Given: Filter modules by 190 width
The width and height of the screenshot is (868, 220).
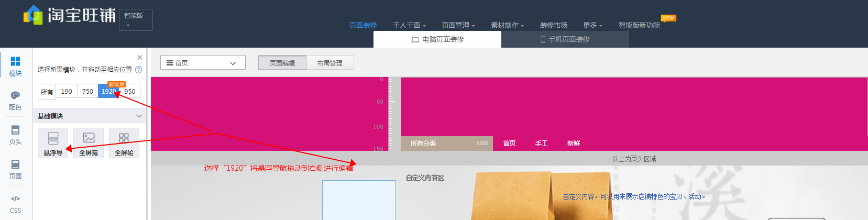Looking at the screenshot, I should point(67,91).
